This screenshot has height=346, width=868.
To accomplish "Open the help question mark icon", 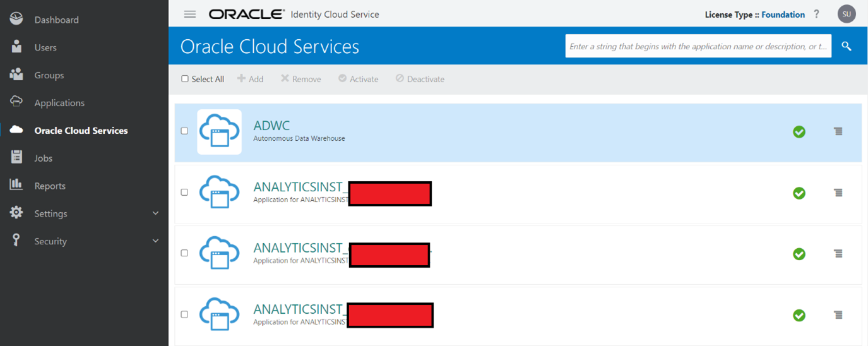I will tap(816, 14).
